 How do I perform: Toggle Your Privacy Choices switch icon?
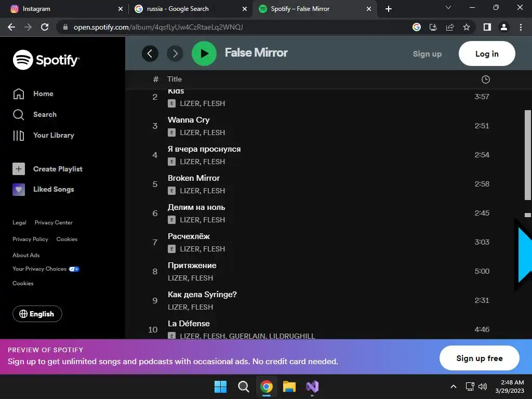coord(74,269)
